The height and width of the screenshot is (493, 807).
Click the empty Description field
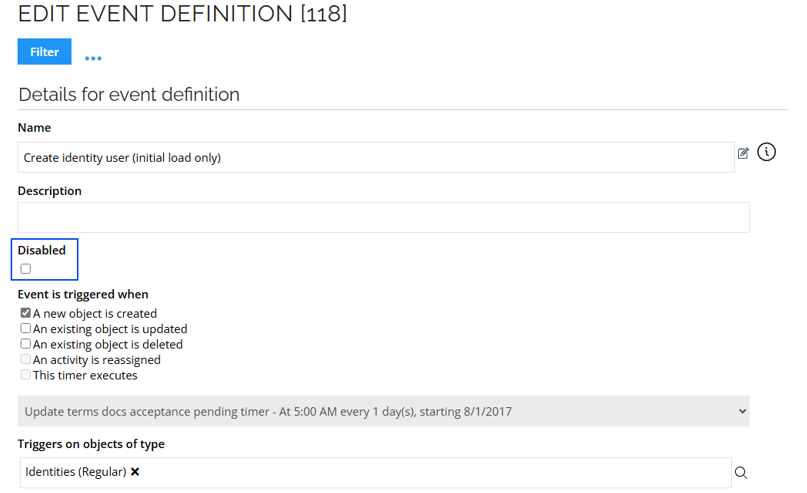tap(383, 218)
